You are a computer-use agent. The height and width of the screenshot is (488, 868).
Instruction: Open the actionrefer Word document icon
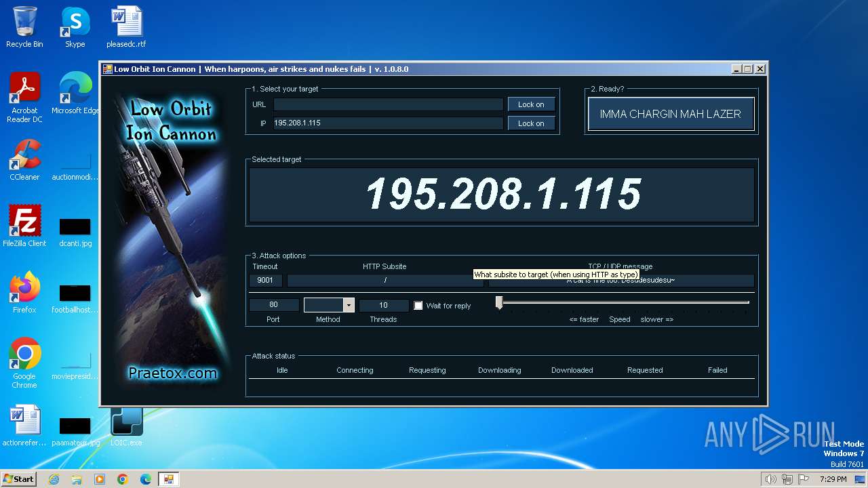point(24,426)
